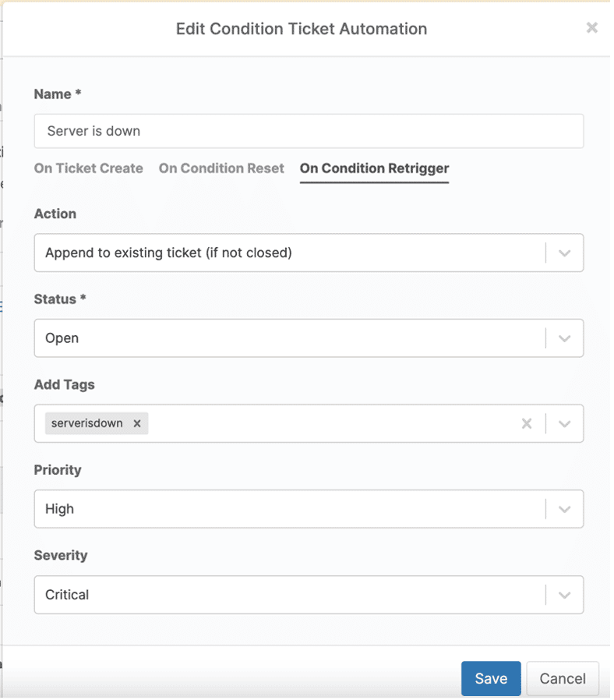Switch to the On Ticket Create tab
The width and height of the screenshot is (614, 700).
click(x=89, y=168)
